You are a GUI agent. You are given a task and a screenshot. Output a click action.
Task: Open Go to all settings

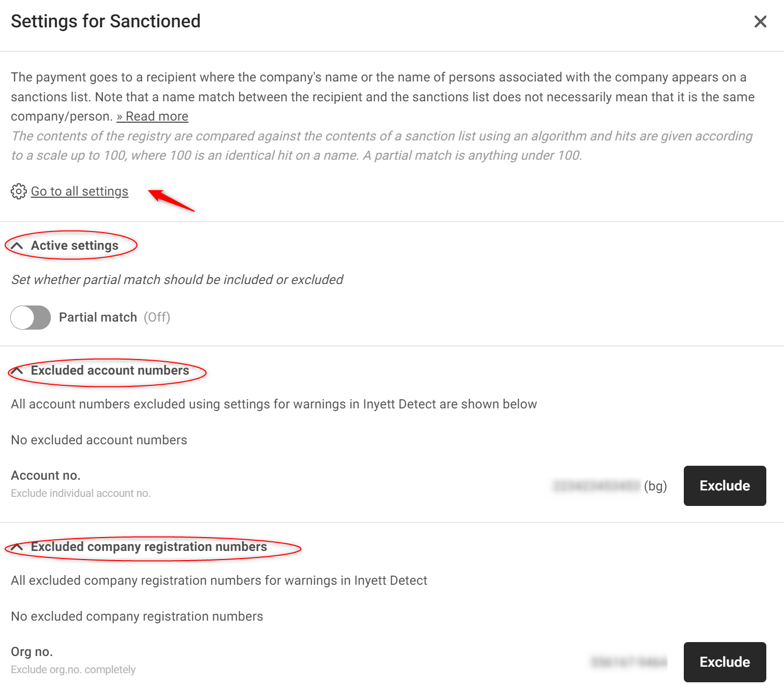(79, 191)
